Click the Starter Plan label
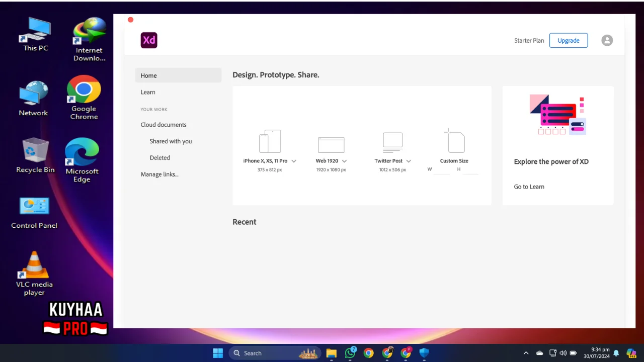This screenshot has height=362, width=644. point(529,41)
